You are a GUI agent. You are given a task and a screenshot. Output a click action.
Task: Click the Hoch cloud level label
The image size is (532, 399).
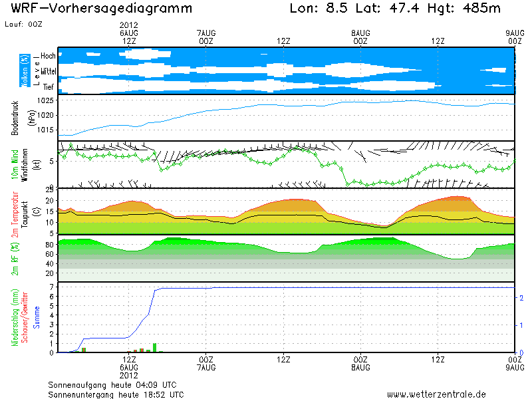tap(48, 55)
